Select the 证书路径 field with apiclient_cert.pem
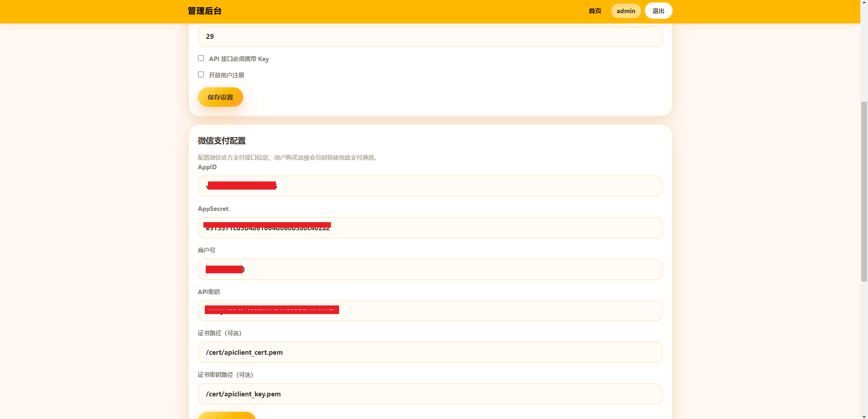This screenshot has height=419, width=868. point(430,352)
